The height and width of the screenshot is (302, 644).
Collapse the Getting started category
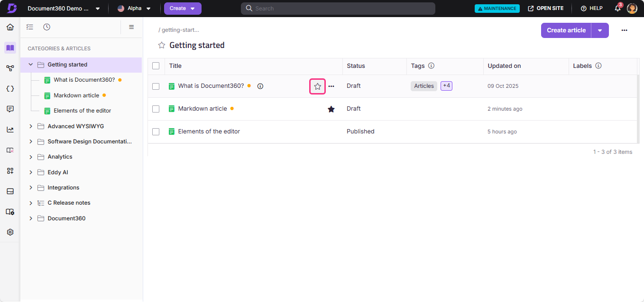[x=31, y=65]
